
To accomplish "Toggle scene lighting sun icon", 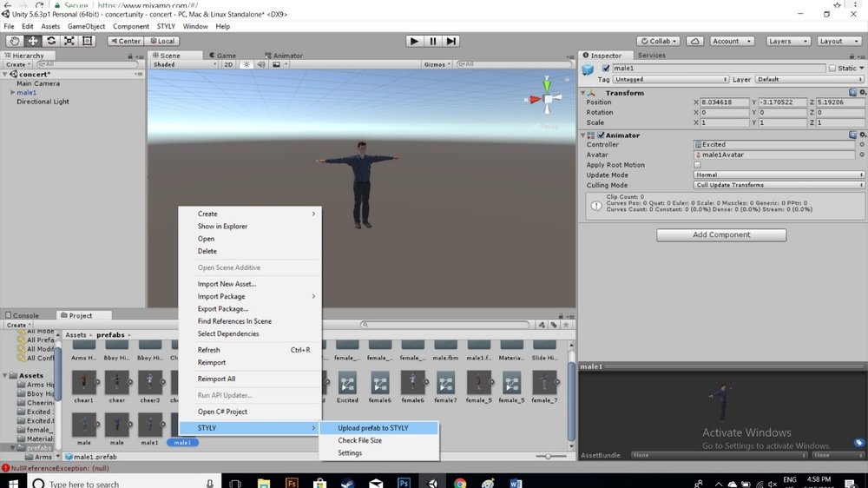I will (247, 64).
